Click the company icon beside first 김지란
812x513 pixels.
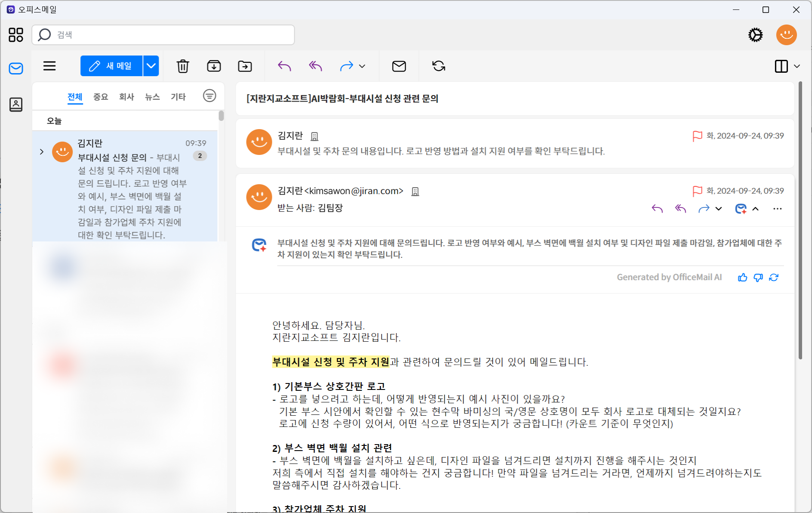314,136
